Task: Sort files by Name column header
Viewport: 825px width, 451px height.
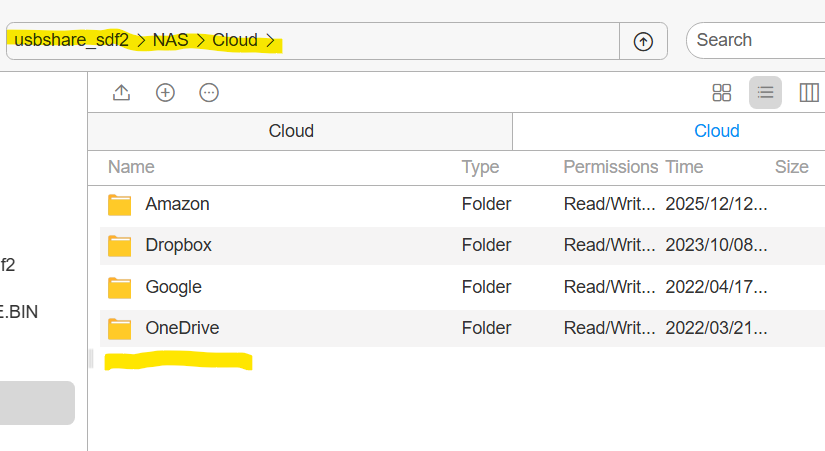Action: [x=131, y=167]
